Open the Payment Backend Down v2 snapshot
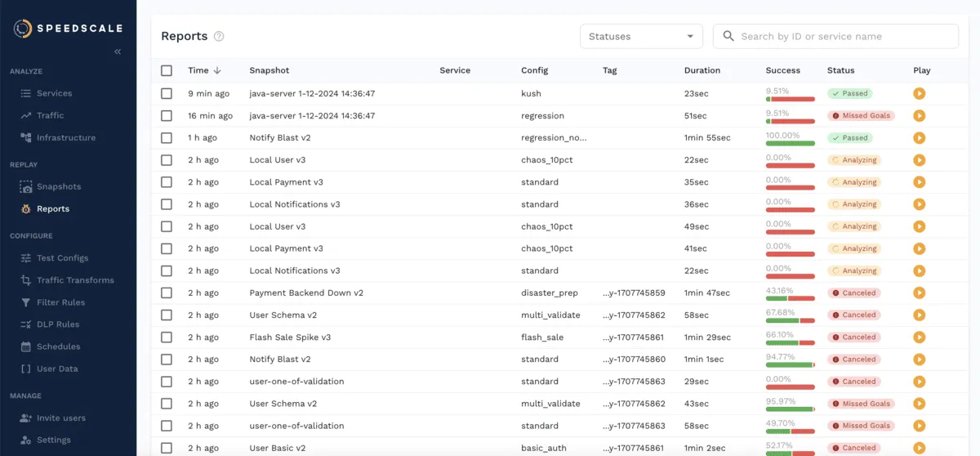Viewport: 980px width, 456px height. click(x=306, y=293)
